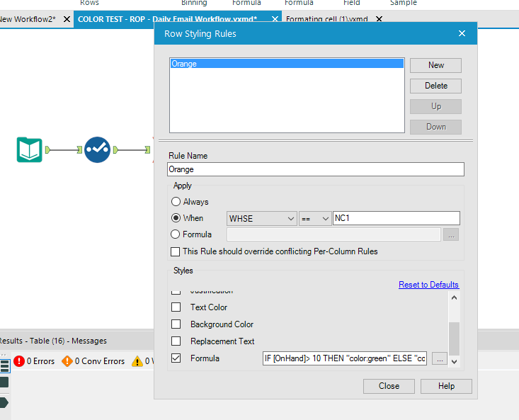Screen dimensions: 519x420
Task: Click Reset to Defaults link
Action: pos(428,285)
